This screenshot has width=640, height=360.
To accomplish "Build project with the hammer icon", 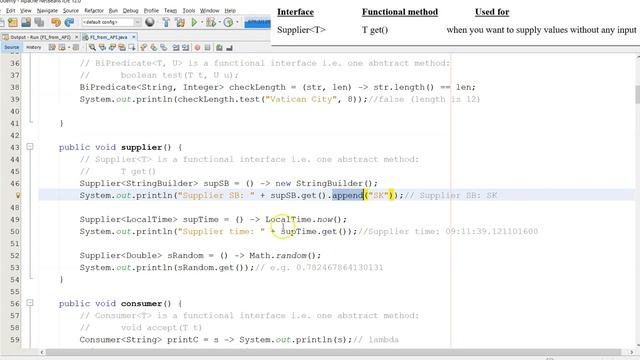I will pyautogui.click(x=166, y=22).
